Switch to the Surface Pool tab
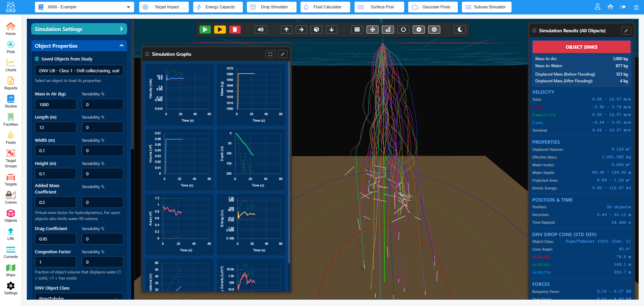 tap(379, 7)
